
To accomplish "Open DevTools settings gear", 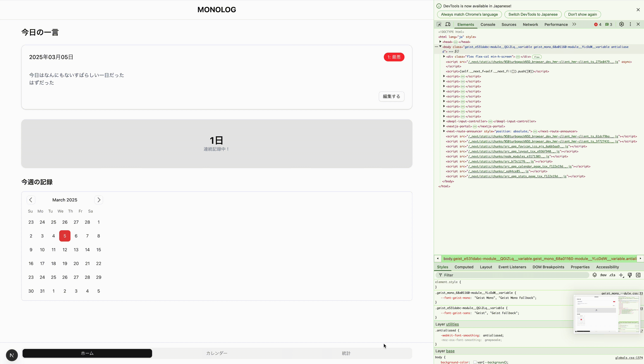I will click(622, 24).
